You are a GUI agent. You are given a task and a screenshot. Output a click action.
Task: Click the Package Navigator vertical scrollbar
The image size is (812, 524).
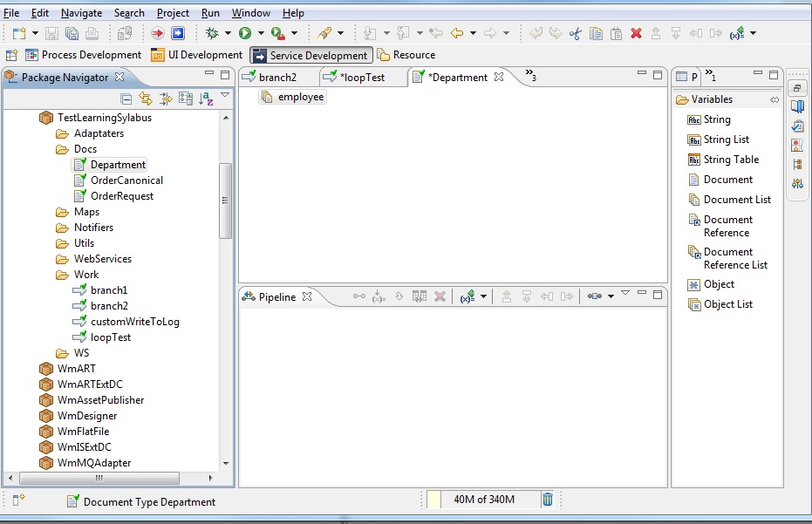[x=225, y=201]
